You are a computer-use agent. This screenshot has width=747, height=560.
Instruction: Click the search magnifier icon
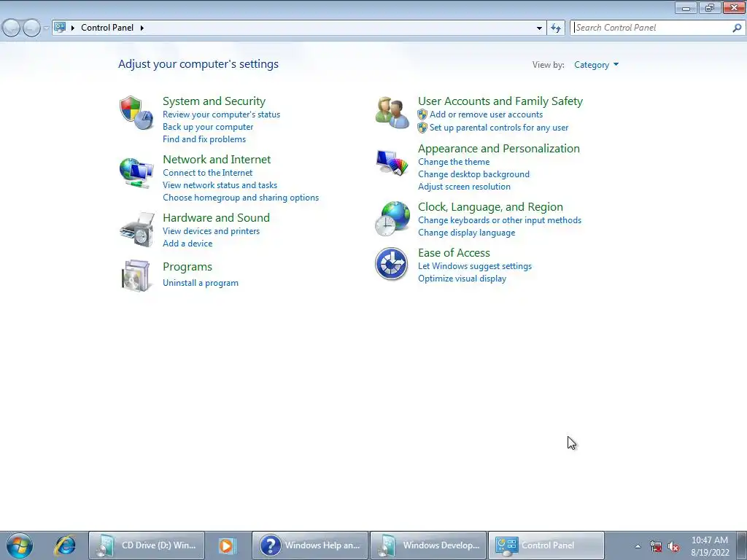coord(737,28)
